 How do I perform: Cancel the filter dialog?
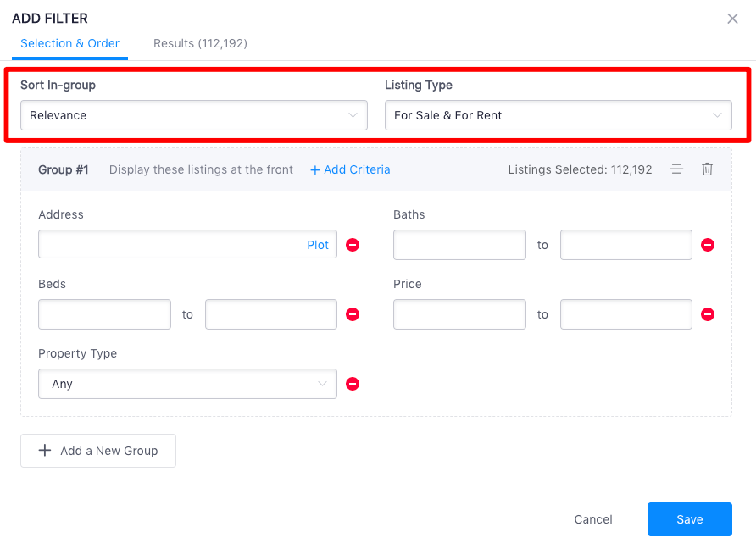[x=593, y=519]
